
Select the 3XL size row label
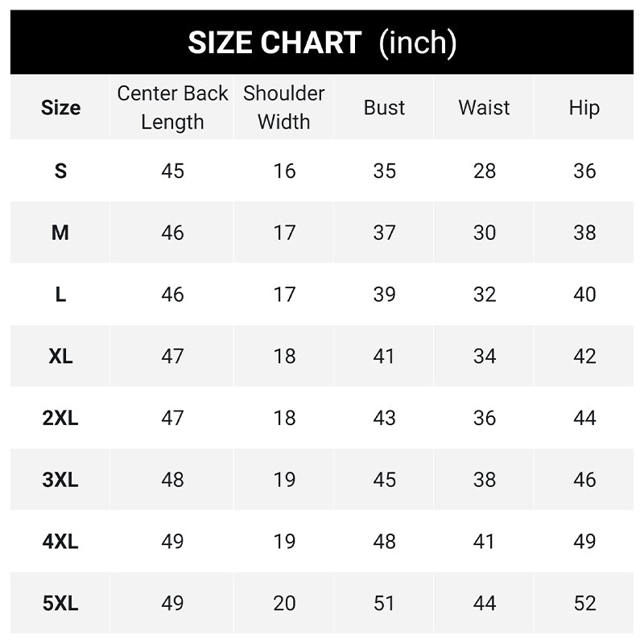coord(60,480)
